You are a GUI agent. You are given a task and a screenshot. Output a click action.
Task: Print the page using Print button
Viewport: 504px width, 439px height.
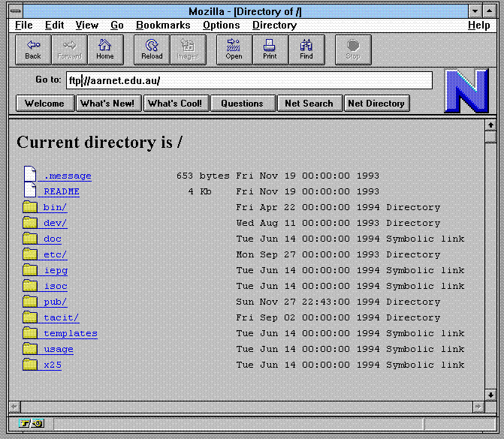(270, 50)
